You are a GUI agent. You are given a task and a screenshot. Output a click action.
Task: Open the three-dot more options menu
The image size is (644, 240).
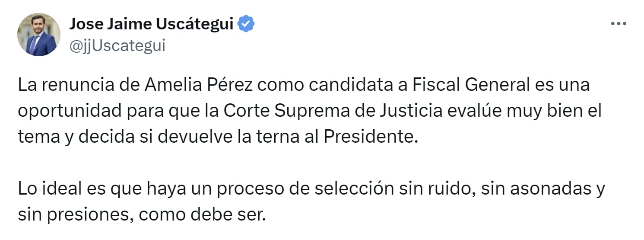618,25
